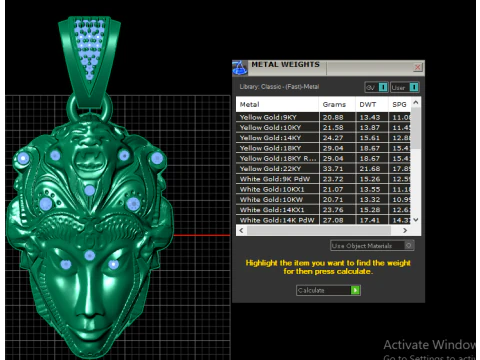This screenshot has width=480, height=360.
Task: Click the 13.32 DWT cell
Action: 372,200
